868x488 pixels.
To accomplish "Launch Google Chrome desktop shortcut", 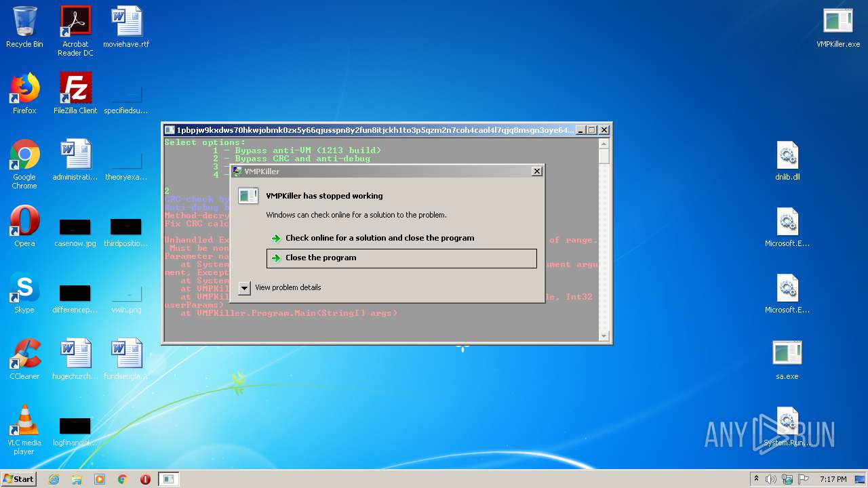I will [24, 164].
